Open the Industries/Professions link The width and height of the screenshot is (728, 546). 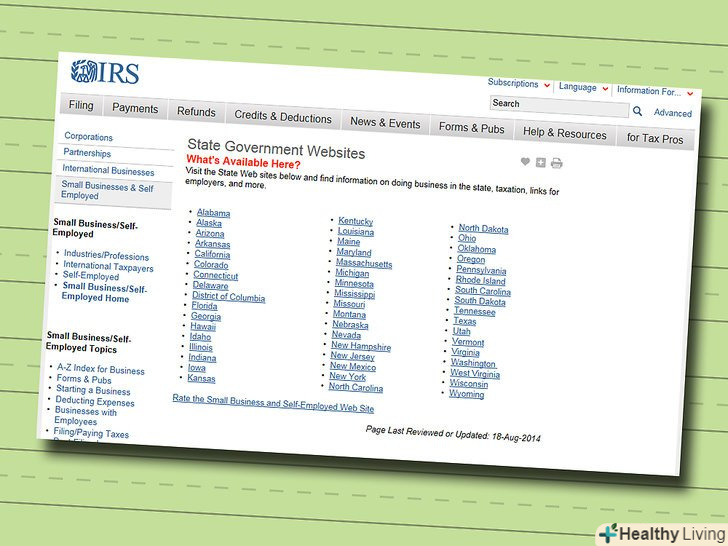tap(106, 255)
